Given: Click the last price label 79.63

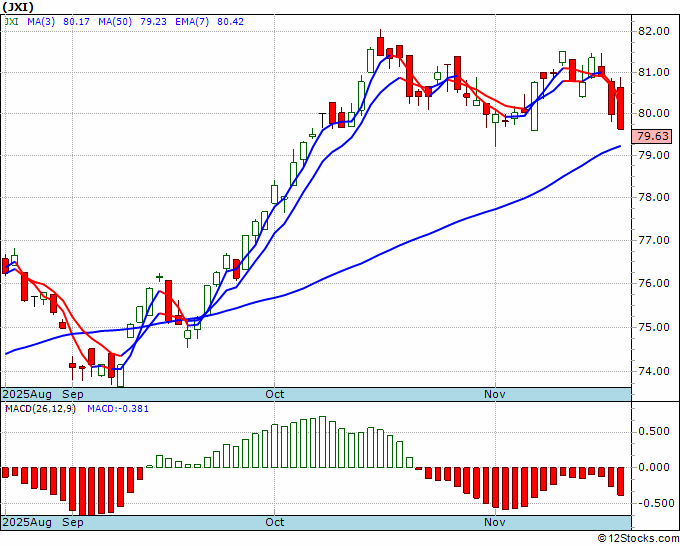Looking at the screenshot, I should (653, 136).
